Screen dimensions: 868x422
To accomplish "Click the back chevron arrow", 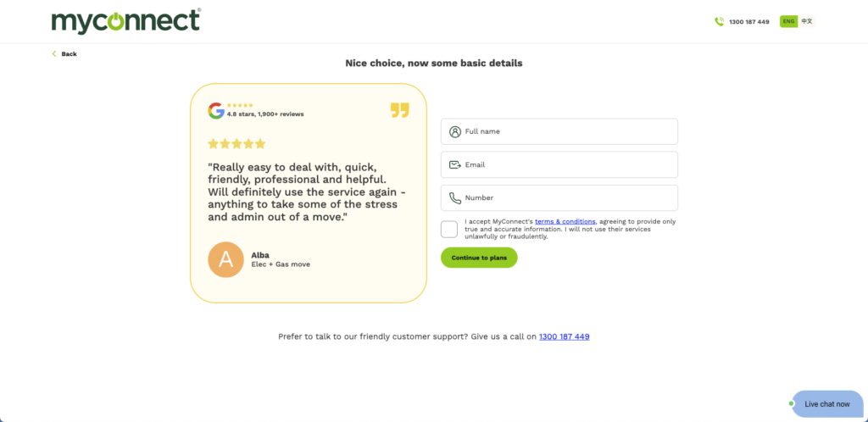I will [x=54, y=54].
